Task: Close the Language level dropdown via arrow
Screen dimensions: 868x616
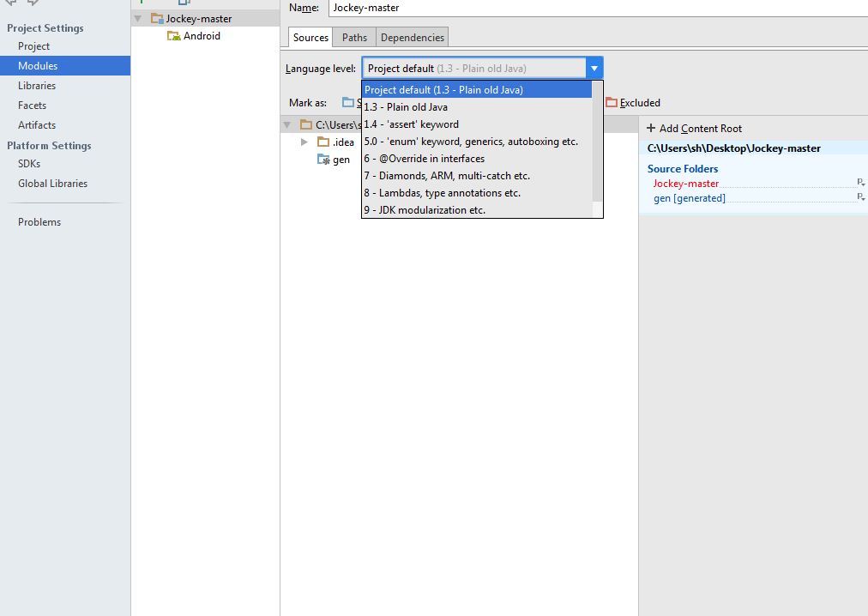Action: 594,69
